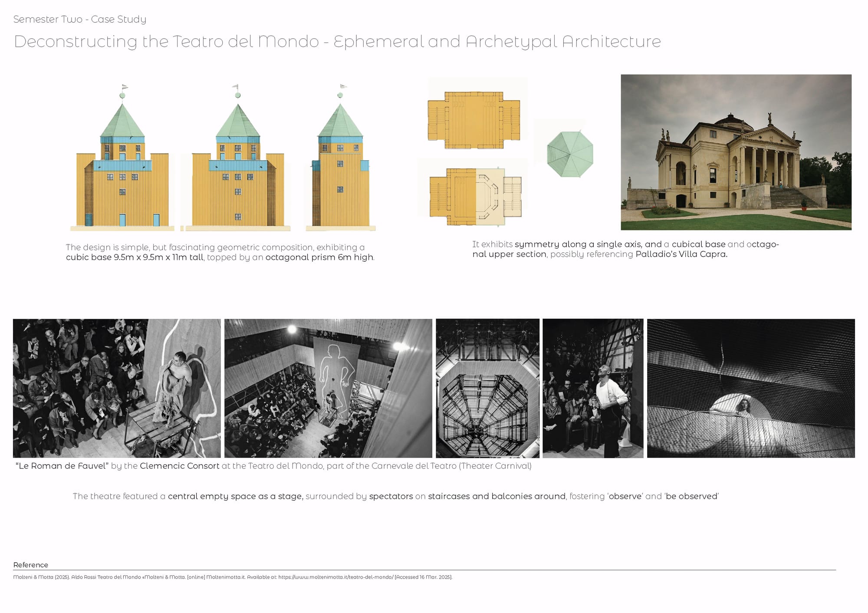Screen dimensions: 868x613
Task: Click the 'Le Roman de Fauvel' caption text
Action: [x=62, y=466]
